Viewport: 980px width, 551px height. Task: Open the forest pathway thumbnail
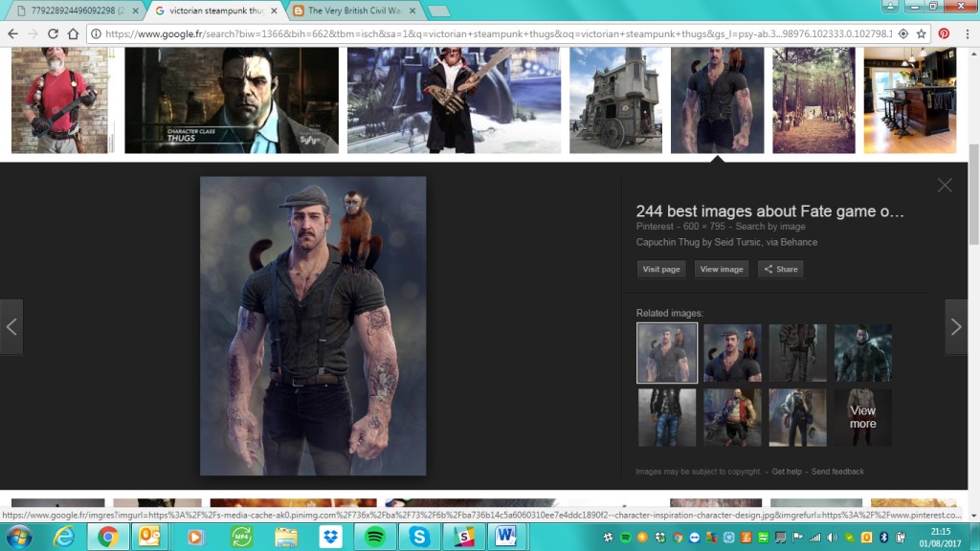click(x=813, y=99)
